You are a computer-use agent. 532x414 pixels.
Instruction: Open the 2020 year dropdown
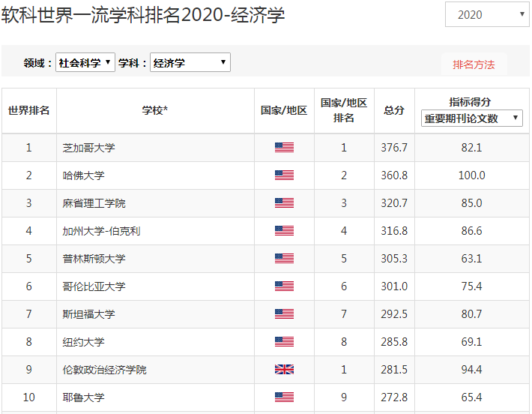(487, 14)
